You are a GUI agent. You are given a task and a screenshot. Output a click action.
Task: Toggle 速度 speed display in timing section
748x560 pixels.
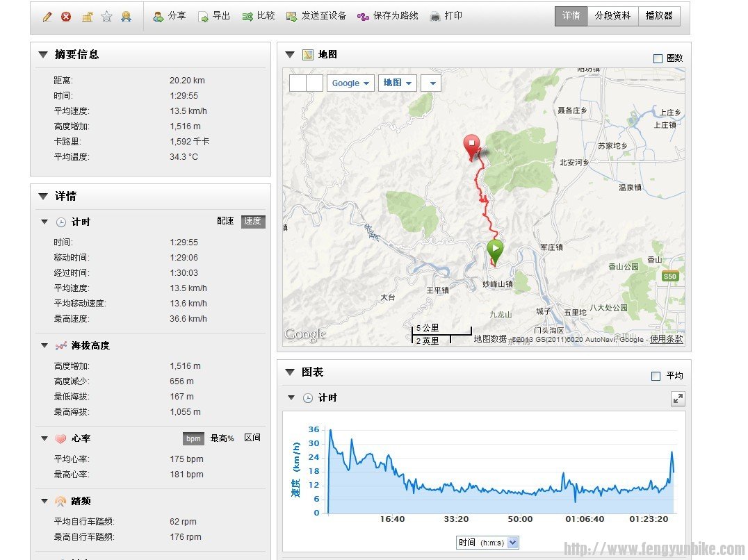click(x=253, y=222)
